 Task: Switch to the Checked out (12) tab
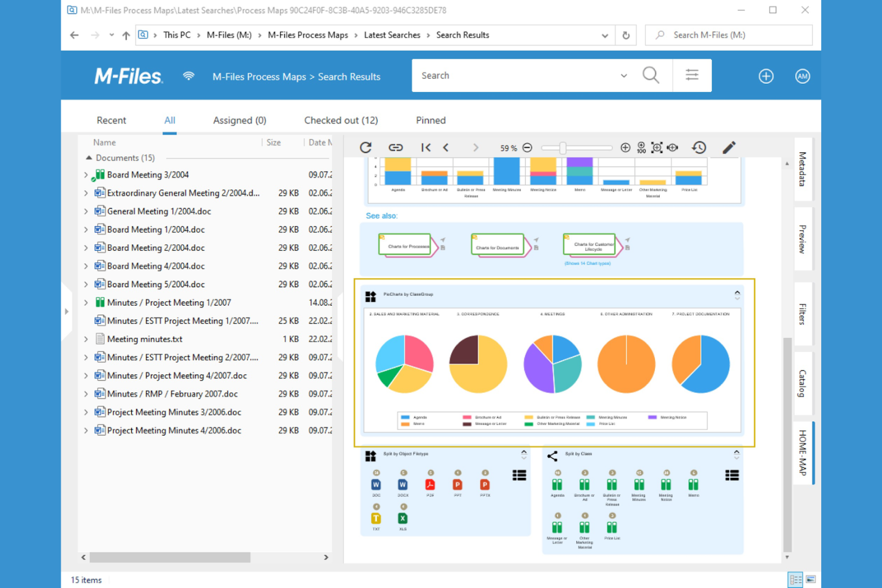point(341,120)
